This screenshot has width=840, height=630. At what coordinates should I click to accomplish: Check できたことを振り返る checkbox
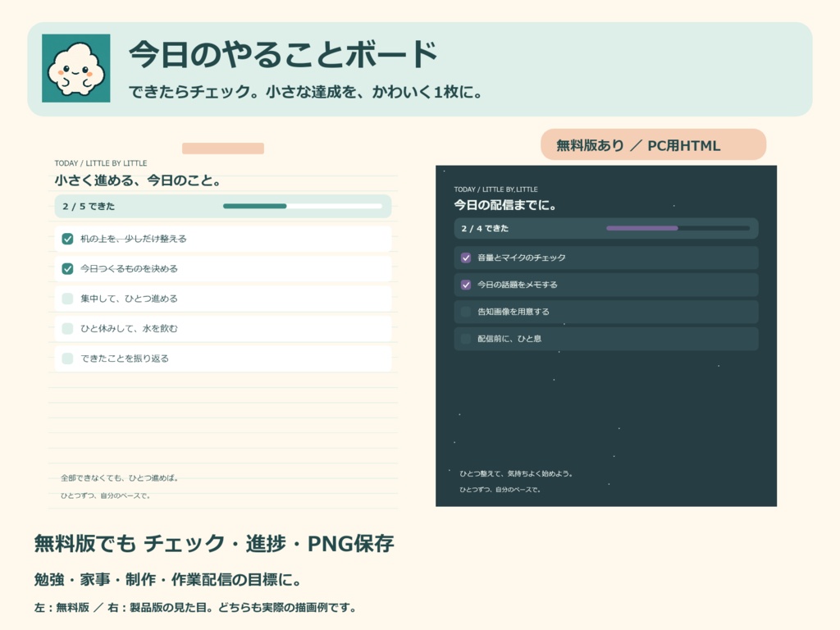pos(67,358)
